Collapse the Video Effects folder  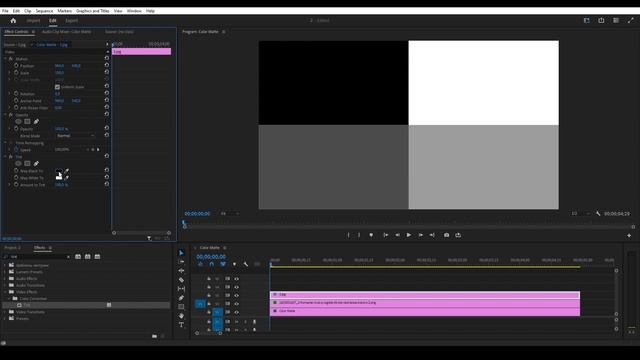click(5, 292)
